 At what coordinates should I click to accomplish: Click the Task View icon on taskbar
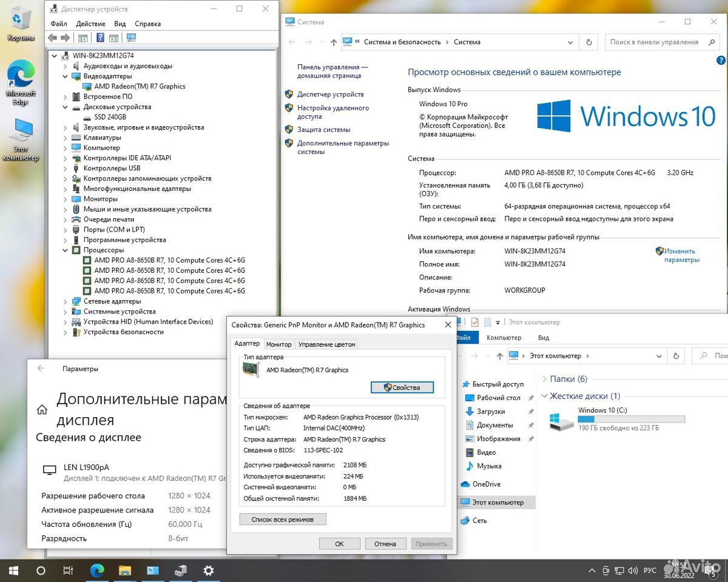click(x=69, y=570)
